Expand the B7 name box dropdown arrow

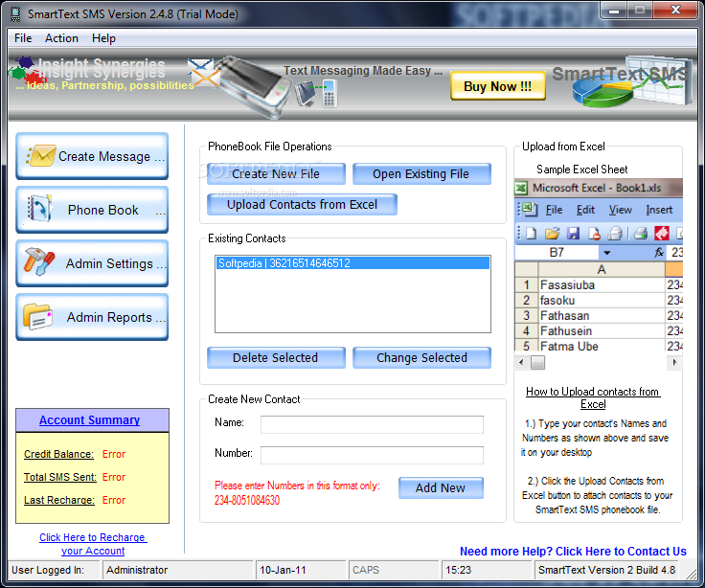coord(607,253)
